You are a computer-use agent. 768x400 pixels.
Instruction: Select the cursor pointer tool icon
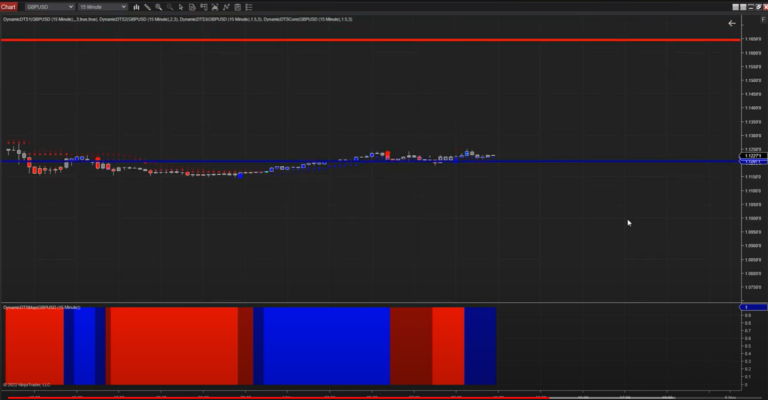tap(181, 7)
